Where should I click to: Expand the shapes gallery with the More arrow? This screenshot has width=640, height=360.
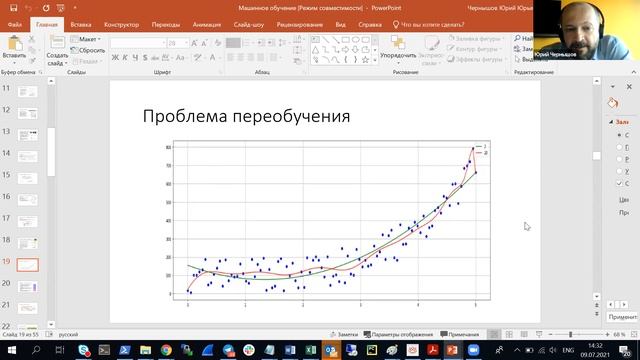pyautogui.click(x=375, y=60)
